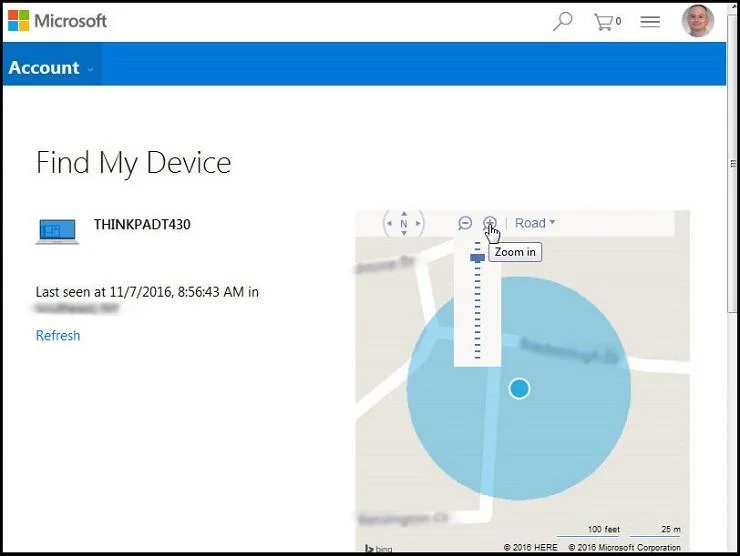
Task: Click the 2016 HERE copyright text
Action: [530, 548]
